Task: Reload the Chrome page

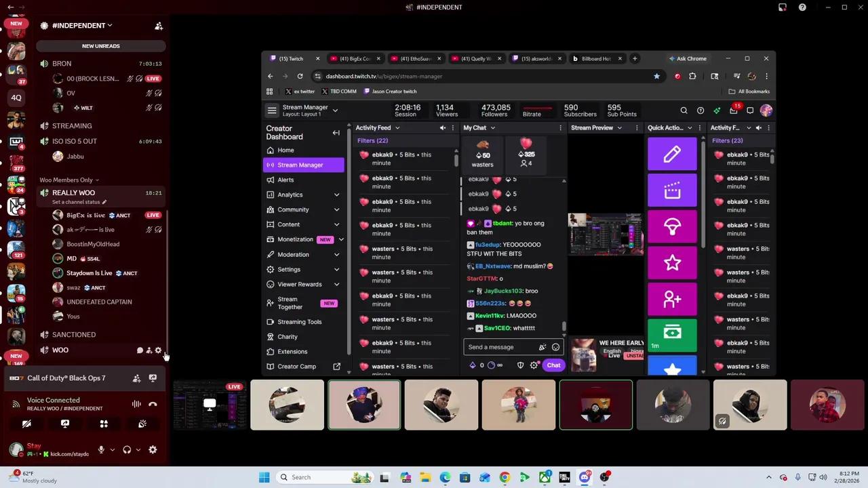Action: [x=300, y=76]
